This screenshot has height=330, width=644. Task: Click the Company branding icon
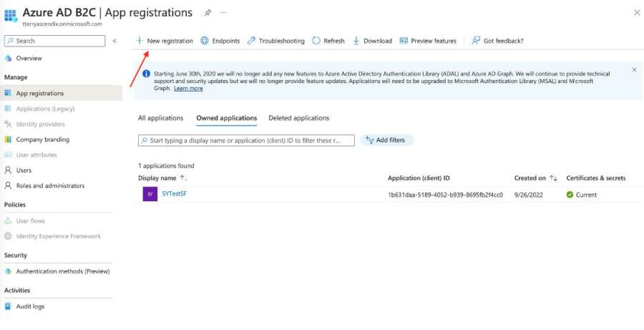point(8,140)
